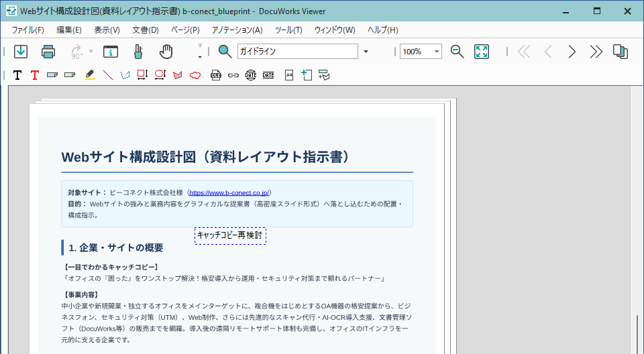This screenshot has width=644, height=354.
Task: Click the 【一目でわかるキャッチコピー】 label
Action: pos(111,267)
